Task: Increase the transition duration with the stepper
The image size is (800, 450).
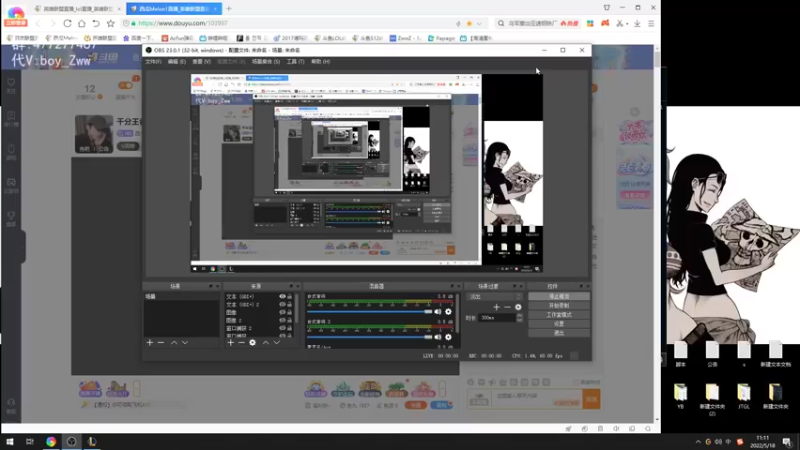Action: click(x=519, y=315)
